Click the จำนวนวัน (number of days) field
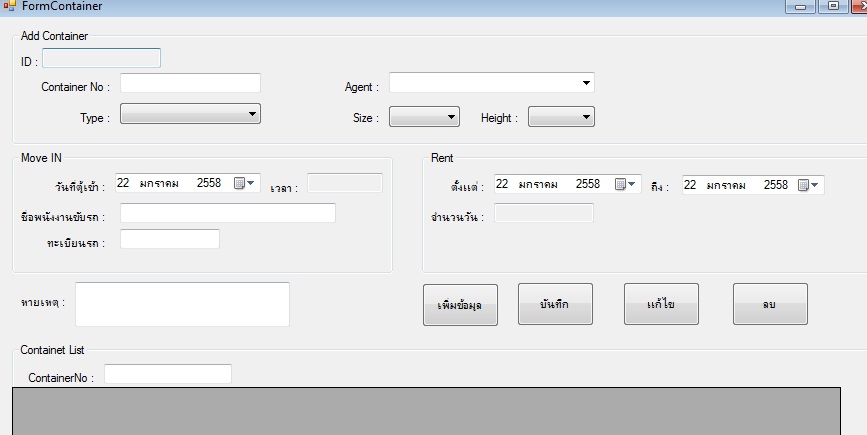Viewport: 867px width, 435px height. pyautogui.click(x=544, y=213)
